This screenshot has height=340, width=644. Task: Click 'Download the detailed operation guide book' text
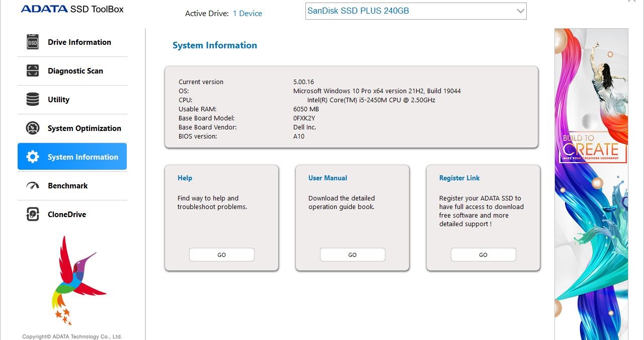click(342, 202)
